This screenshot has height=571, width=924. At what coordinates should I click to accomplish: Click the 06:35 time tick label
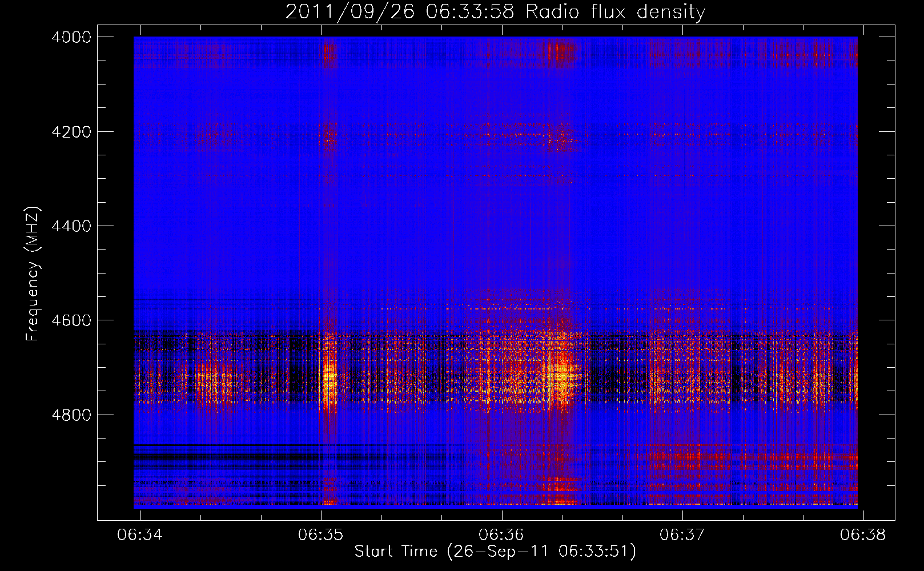[321, 534]
